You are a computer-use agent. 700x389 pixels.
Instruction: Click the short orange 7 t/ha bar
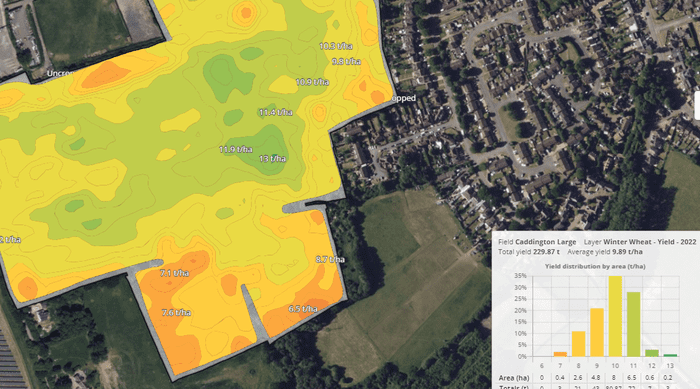point(560,354)
